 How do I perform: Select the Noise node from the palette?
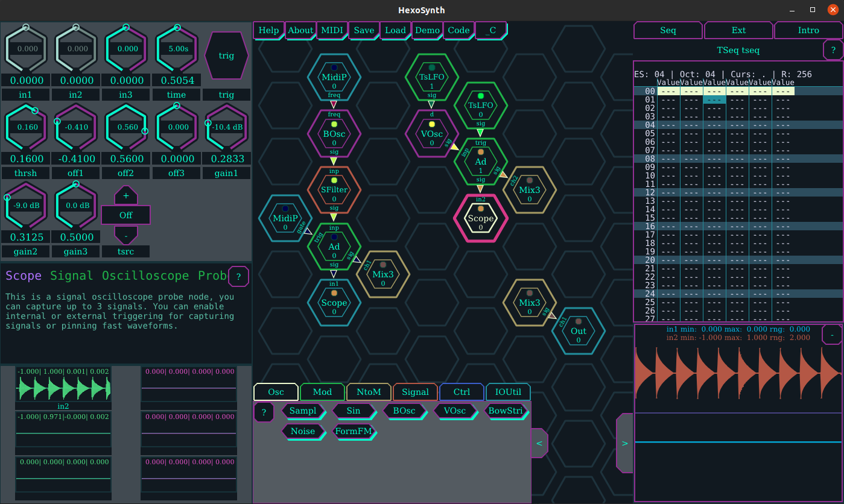304,432
